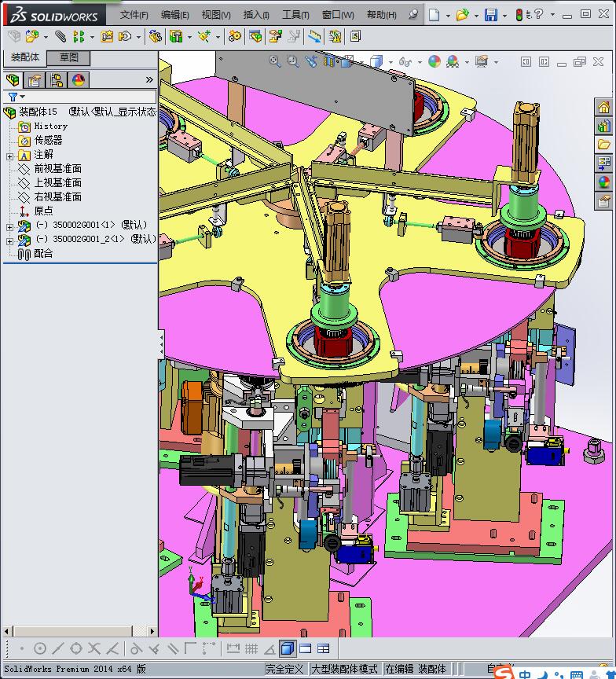Click Zoom to Fit in viewport toolbar

[275, 61]
